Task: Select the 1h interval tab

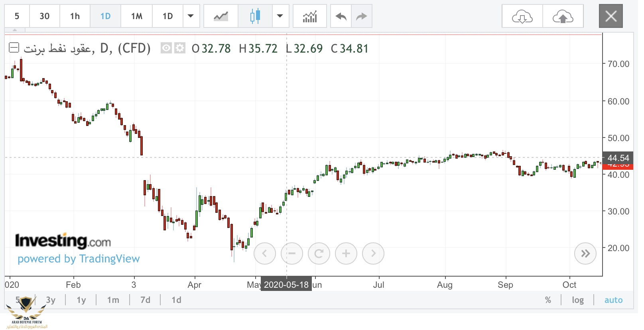Action: coord(75,16)
